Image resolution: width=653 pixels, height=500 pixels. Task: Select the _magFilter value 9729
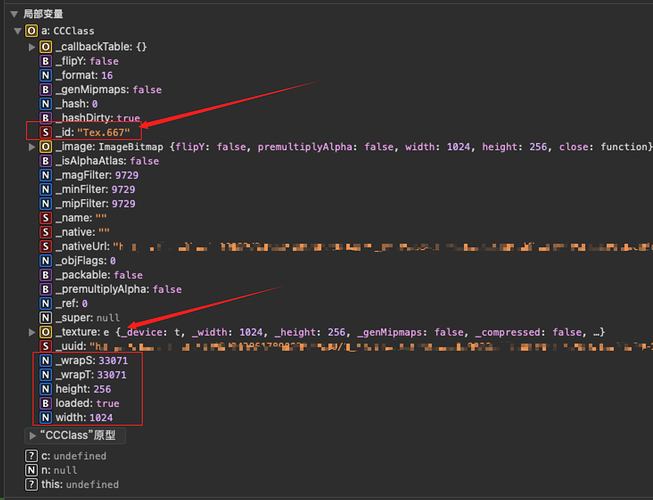[124, 175]
